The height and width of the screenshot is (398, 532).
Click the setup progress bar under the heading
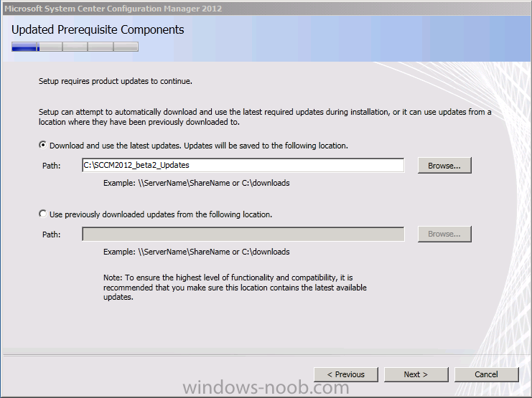tap(75, 47)
